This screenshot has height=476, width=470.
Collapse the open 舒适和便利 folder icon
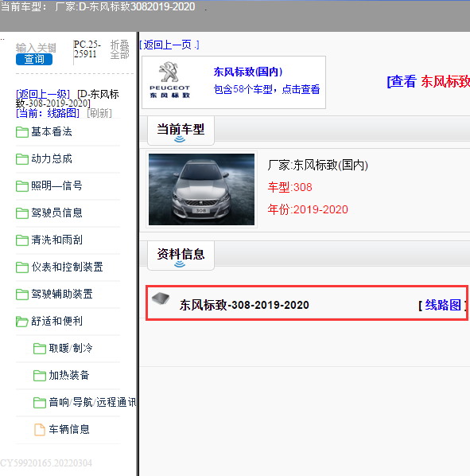[22, 321]
